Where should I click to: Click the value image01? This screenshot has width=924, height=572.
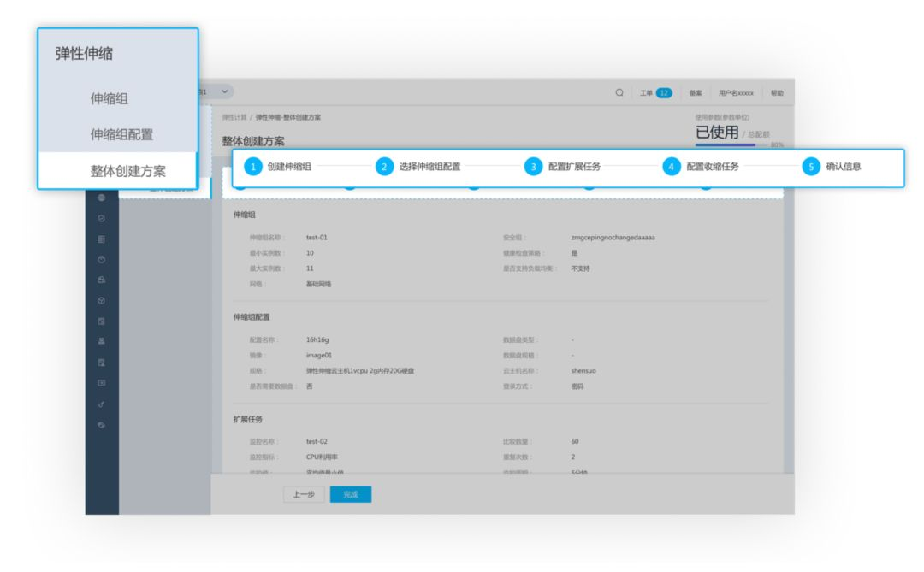[x=319, y=355]
